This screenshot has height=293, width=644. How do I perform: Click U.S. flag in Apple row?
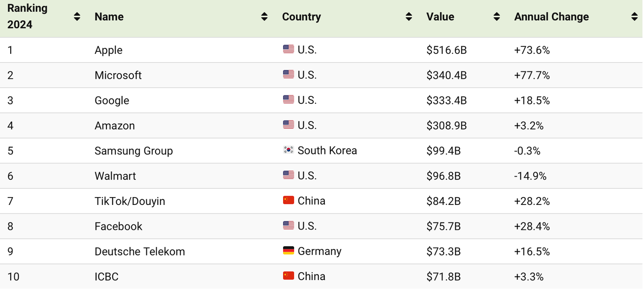(288, 50)
